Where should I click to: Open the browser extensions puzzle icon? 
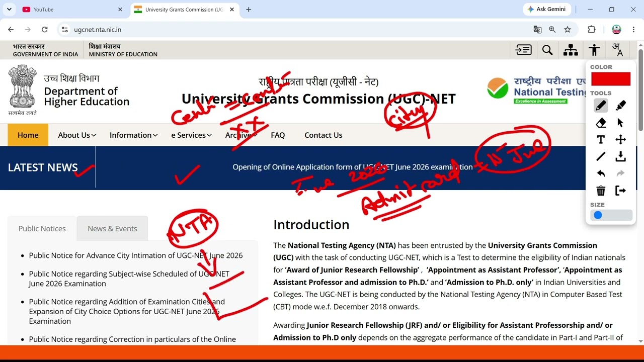click(x=592, y=30)
